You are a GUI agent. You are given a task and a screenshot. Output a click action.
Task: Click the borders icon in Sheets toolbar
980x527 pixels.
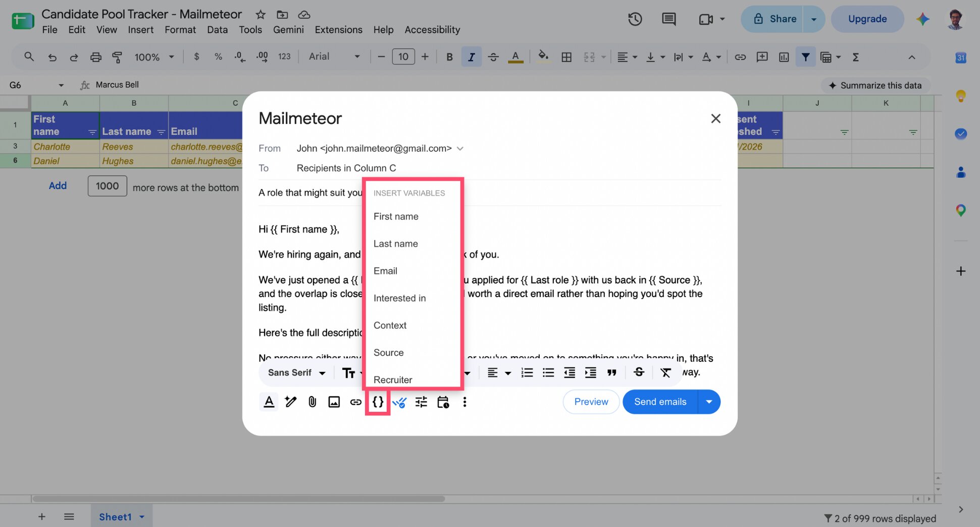coord(566,57)
